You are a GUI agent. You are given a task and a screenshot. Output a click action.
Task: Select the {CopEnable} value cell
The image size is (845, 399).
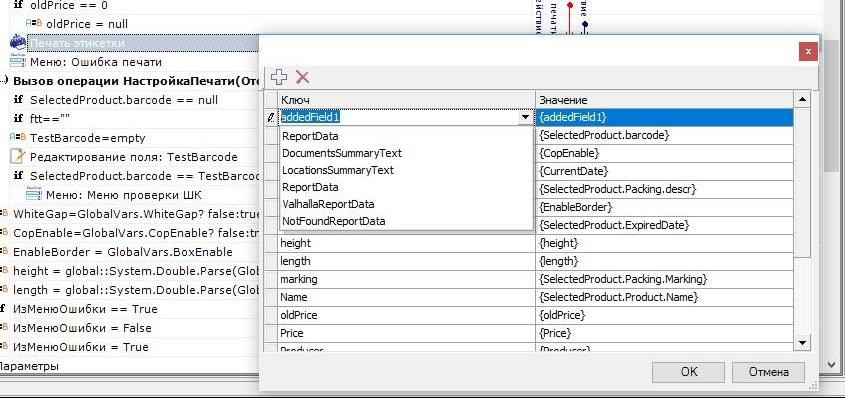tap(664, 153)
